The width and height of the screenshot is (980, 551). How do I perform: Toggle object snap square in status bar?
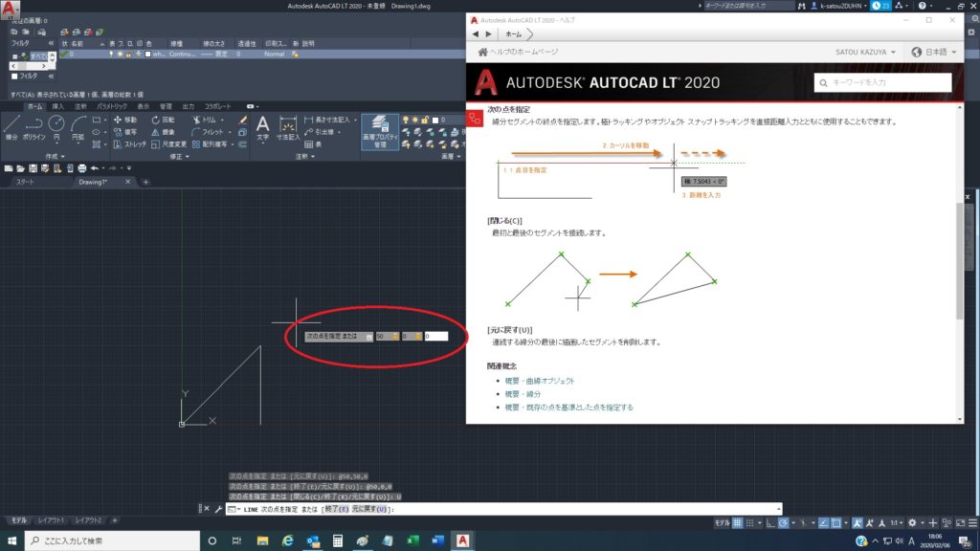(x=836, y=523)
